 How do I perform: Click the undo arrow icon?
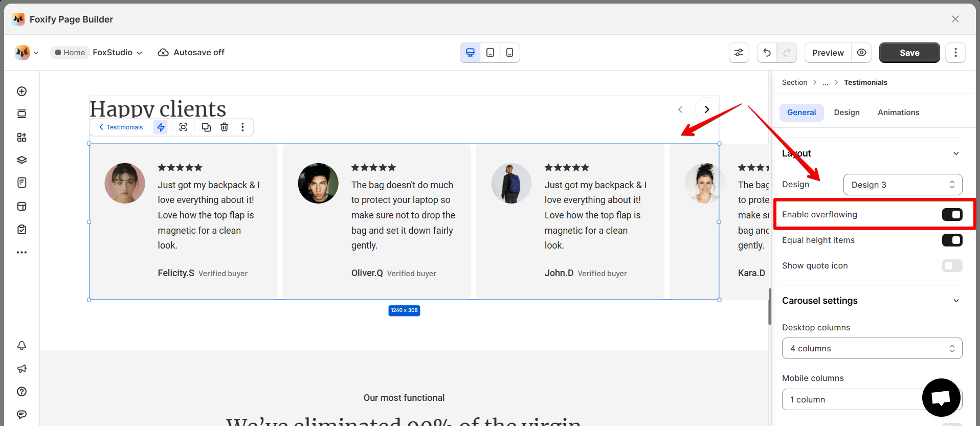coord(767,53)
